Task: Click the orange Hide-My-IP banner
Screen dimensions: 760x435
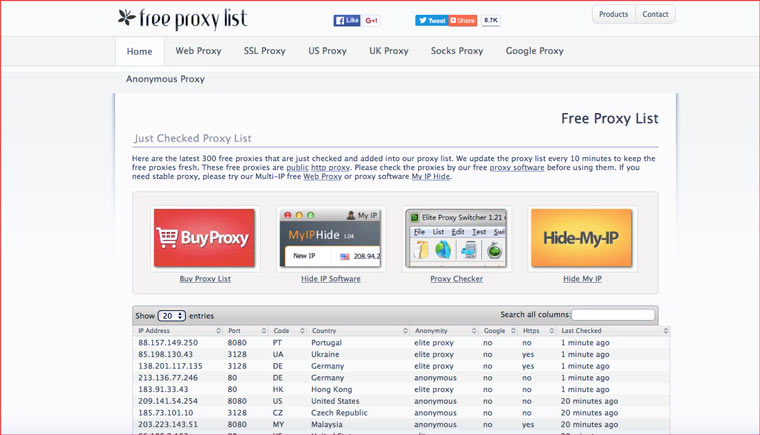Action: tap(582, 238)
